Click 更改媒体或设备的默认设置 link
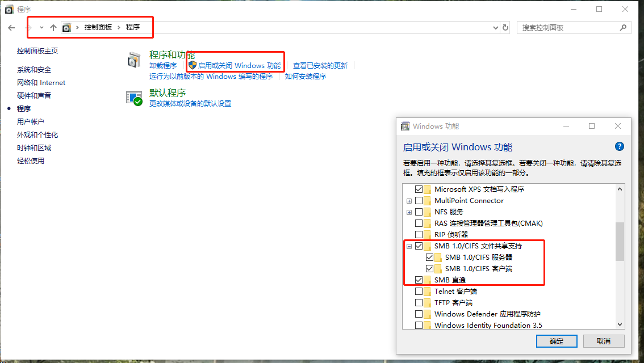644x363 pixels. [x=190, y=104]
